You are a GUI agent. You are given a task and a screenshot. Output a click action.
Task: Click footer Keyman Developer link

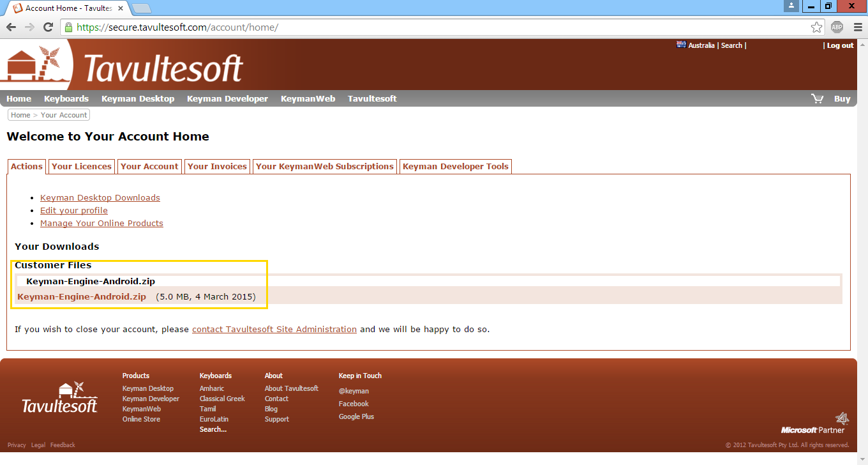(151, 399)
